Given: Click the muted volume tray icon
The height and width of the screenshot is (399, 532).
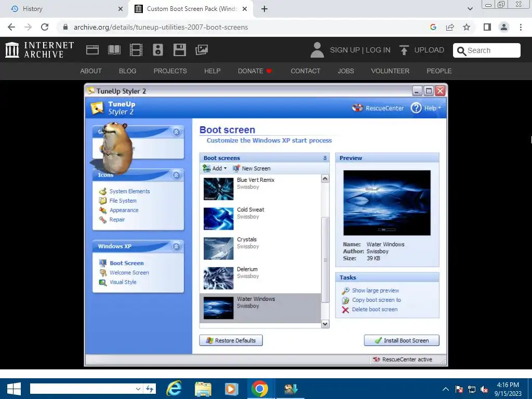Looking at the screenshot, I should point(485,389).
